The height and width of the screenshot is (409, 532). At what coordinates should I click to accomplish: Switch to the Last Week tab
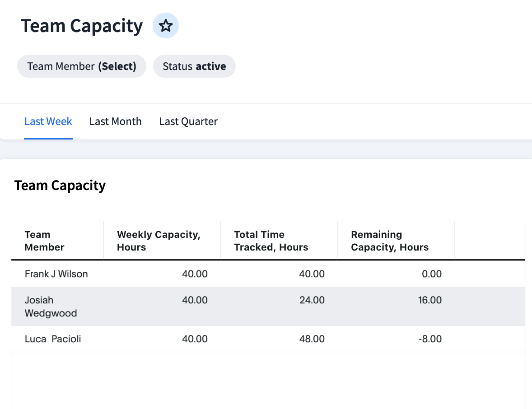(48, 121)
